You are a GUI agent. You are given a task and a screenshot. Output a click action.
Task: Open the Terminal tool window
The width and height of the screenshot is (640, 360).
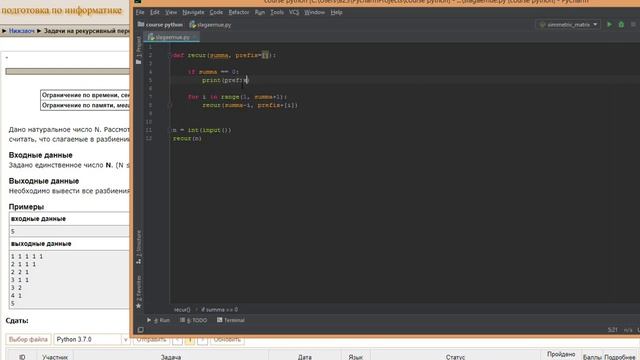(x=231, y=320)
